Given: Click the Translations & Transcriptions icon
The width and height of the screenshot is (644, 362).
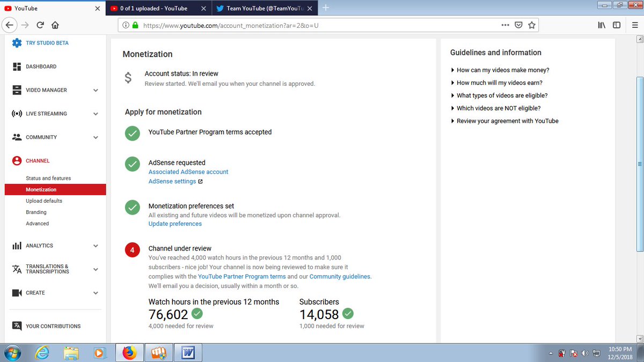Looking at the screenshot, I should (x=17, y=269).
